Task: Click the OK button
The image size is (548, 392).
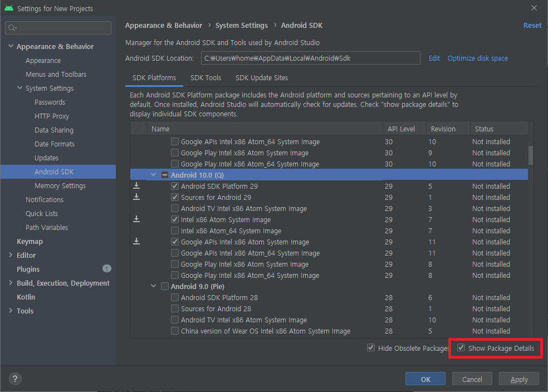Action: click(425, 379)
